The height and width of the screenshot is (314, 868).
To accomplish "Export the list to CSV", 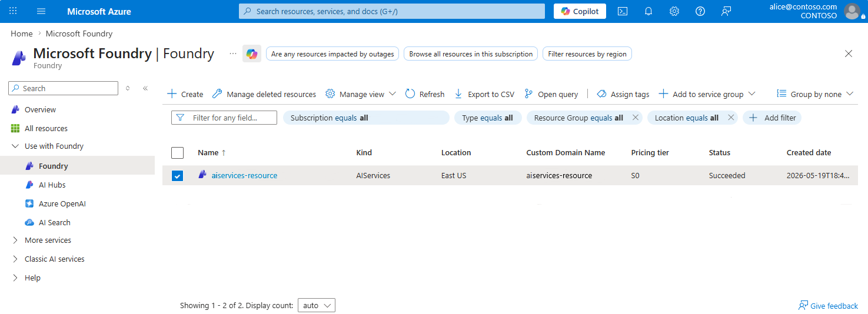I will pyautogui.click(x=484, y=94).
